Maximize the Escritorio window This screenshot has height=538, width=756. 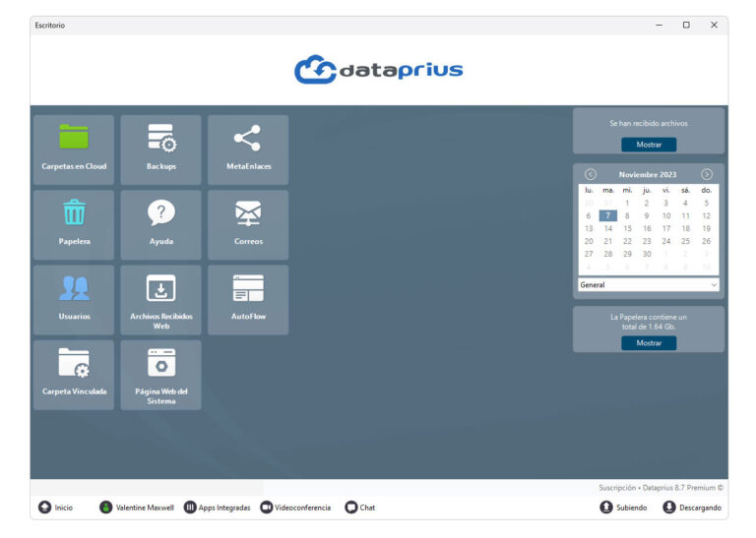686,25
